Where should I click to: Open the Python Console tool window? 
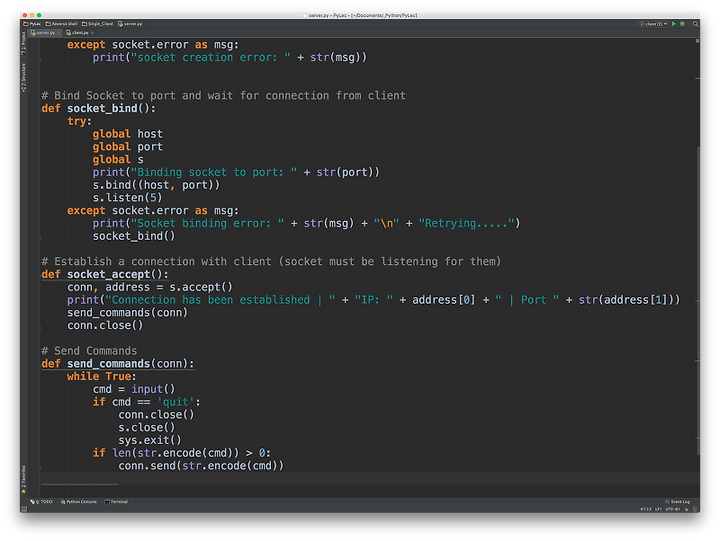(x=79, y=502)
